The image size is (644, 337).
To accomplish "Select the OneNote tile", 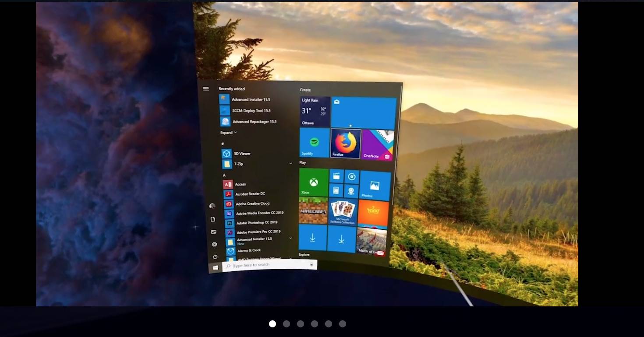I will click(x=377, y=144).
